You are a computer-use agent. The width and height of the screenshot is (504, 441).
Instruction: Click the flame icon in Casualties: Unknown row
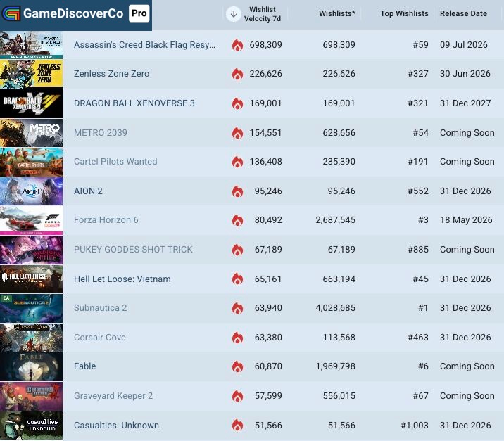click(237, 426)
